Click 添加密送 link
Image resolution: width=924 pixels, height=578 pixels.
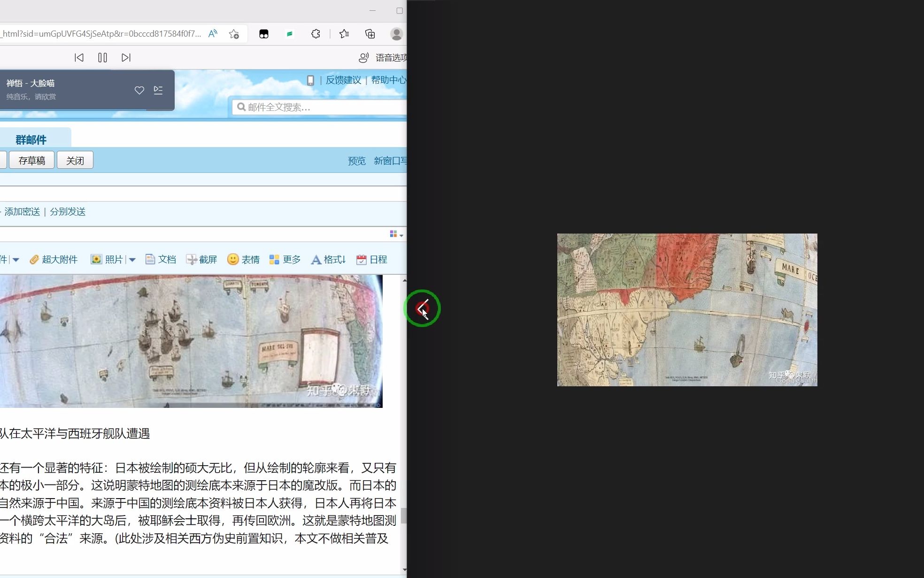pos(22,211)
